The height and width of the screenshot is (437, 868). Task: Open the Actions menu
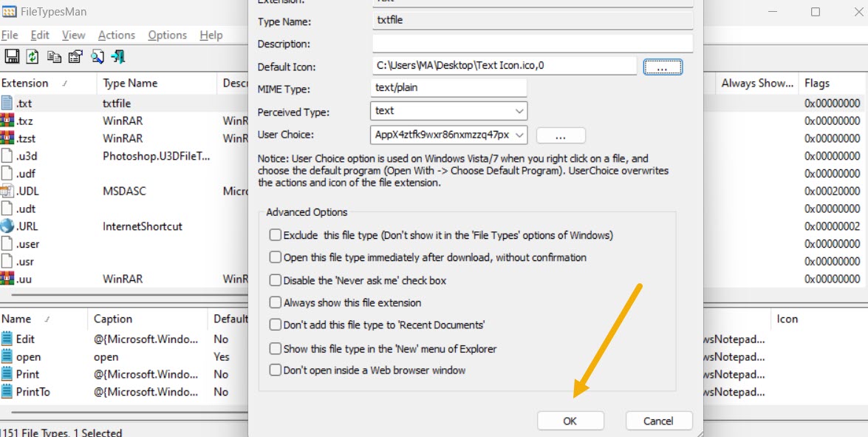[117, 35]
